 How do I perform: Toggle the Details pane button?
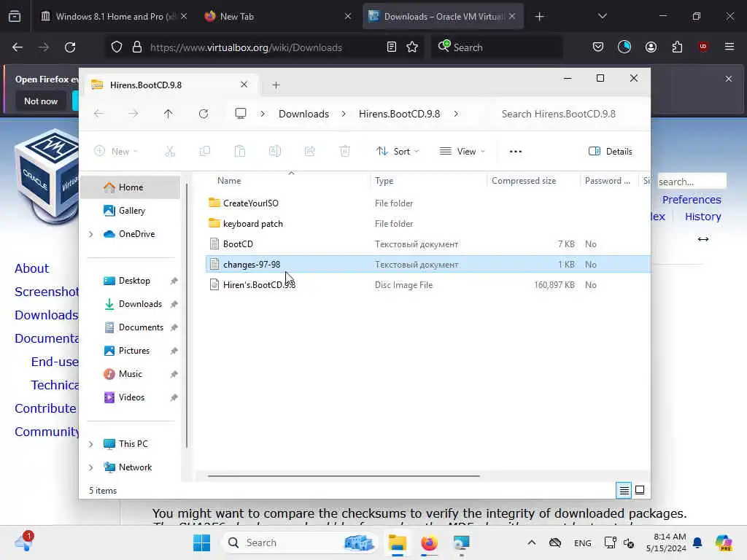pos(611,152)
